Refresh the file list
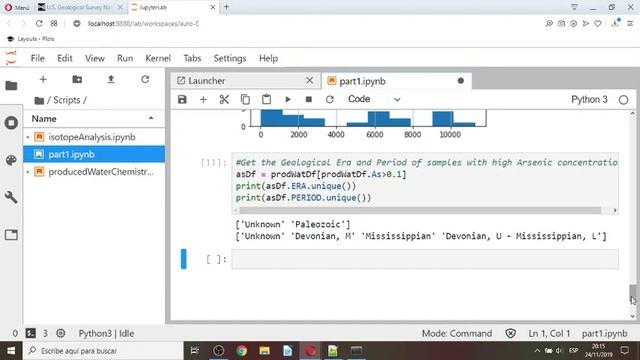Image resolution: width=640 pixels, height=360 pixels. (145, 79)
